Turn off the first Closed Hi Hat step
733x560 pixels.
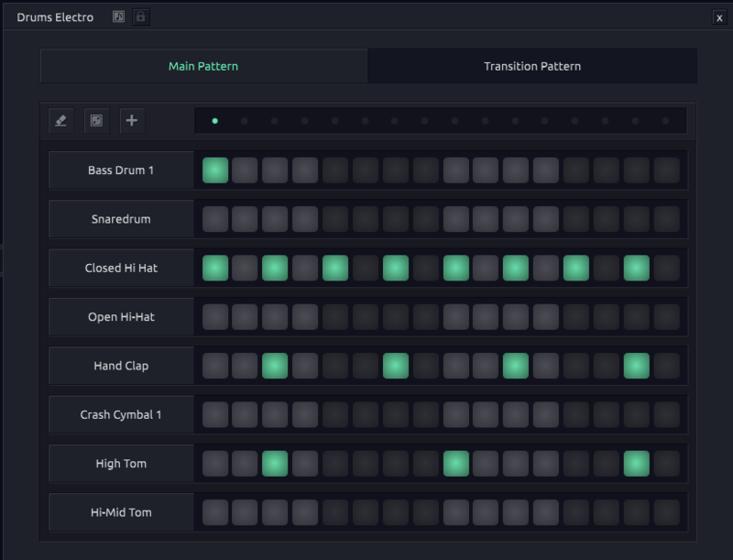(215, 268)
